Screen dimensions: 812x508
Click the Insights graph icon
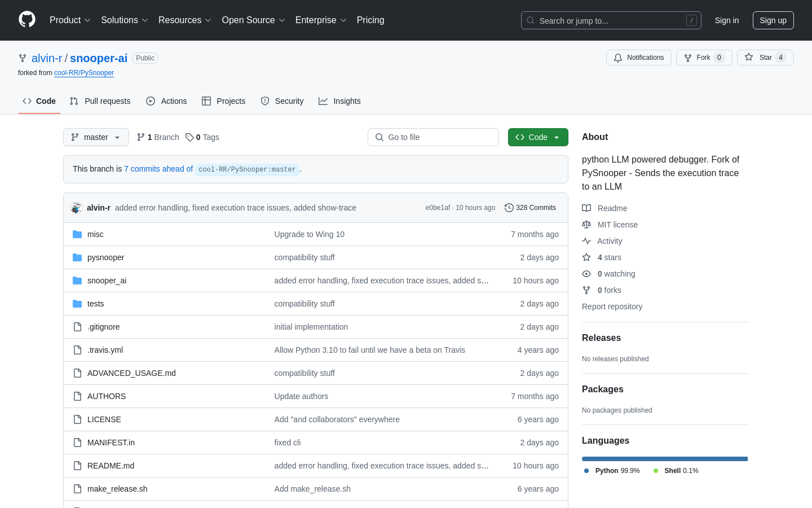pyautogui.click(x=323, y=101)
